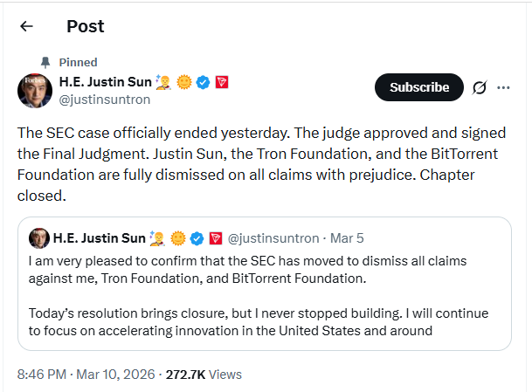This screenshot has width=532, height=392.
Task: Click the blue verified badge in post header
Action: pos(203,82)
